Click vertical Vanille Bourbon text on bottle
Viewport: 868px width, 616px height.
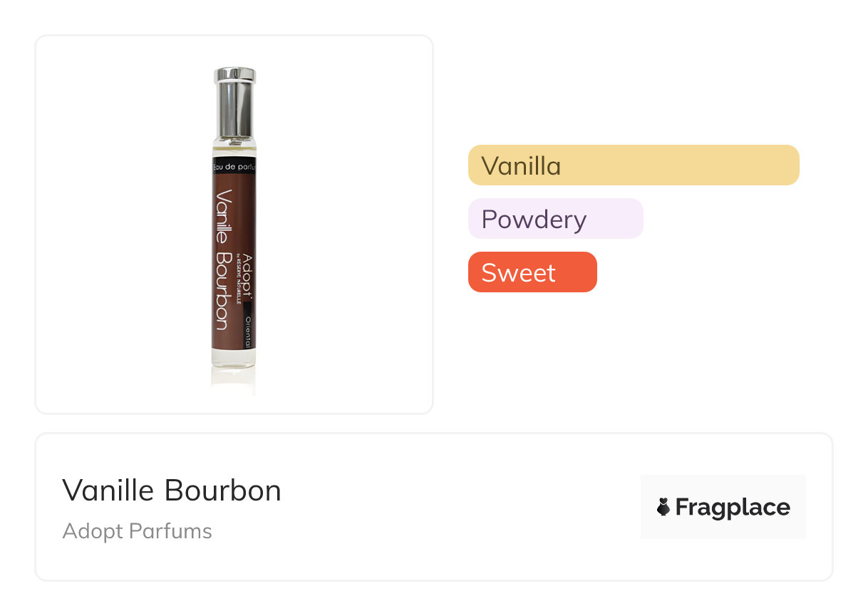click(222, 260)
